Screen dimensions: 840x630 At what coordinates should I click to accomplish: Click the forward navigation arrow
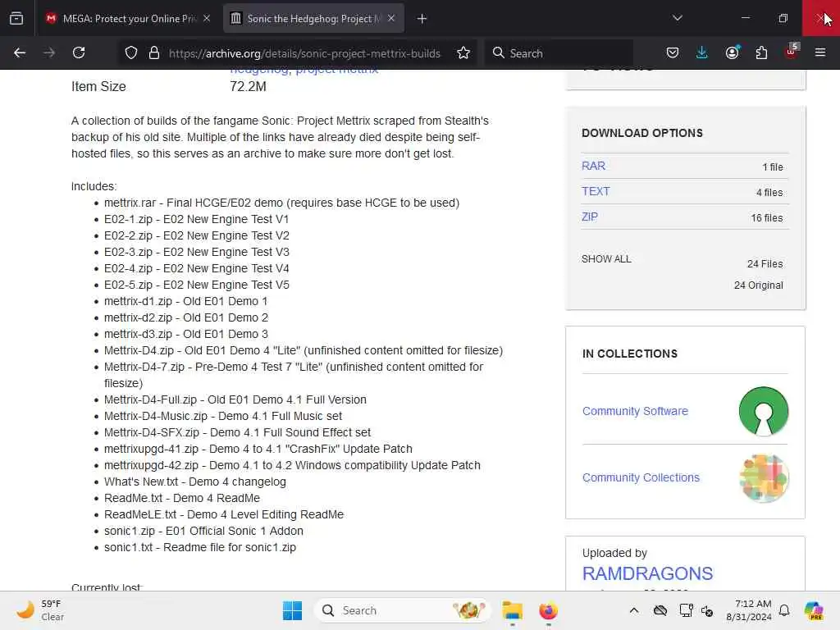pos(49,52)
